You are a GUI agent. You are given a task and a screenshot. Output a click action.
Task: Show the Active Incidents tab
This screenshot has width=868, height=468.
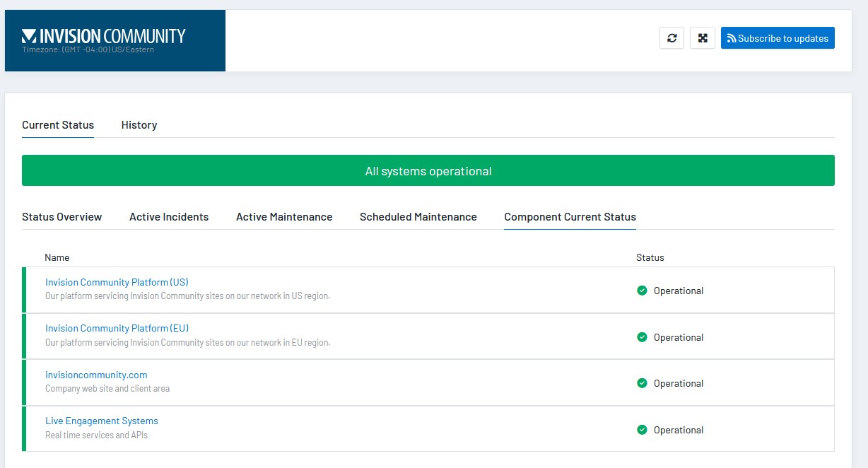(169, 217)
